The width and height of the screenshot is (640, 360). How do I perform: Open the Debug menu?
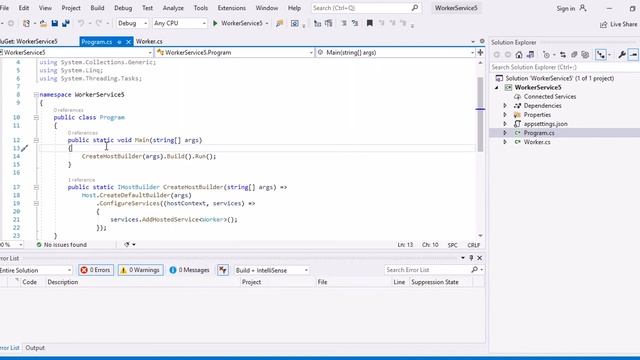tap(123, 8)
